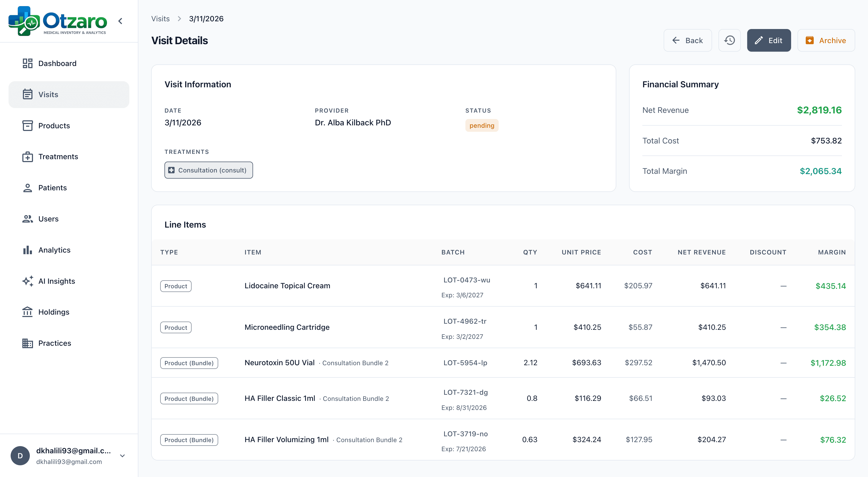Select the Products icon in sidebar
This screenshot has width=868, height=477.
(27, 125)
